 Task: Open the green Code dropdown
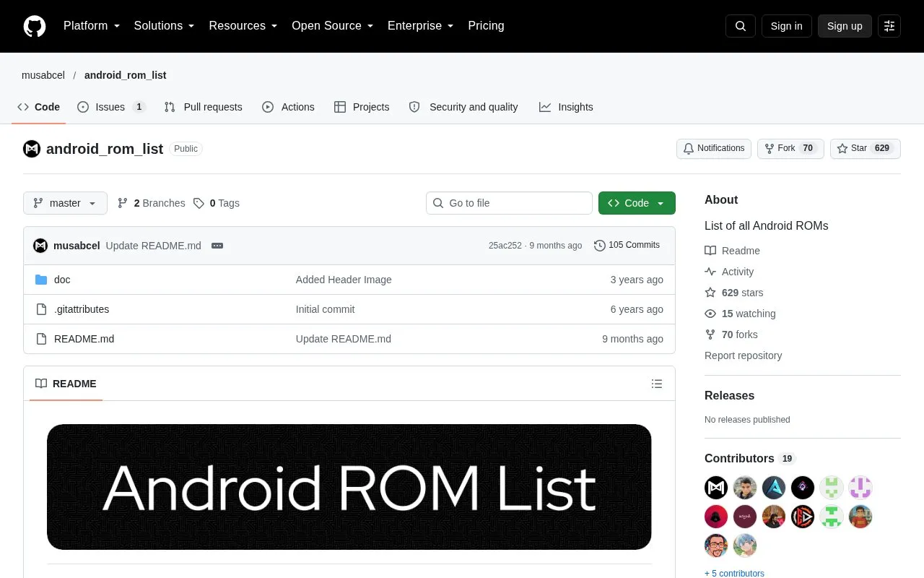click(637, 203)
